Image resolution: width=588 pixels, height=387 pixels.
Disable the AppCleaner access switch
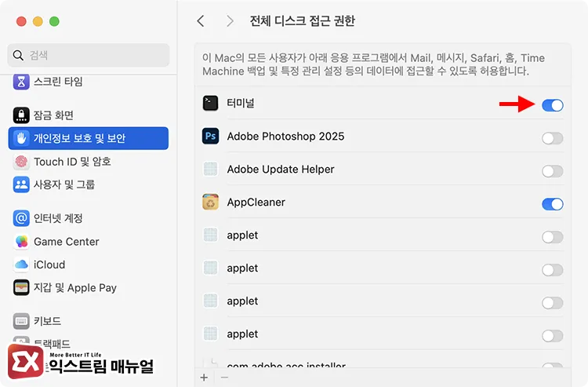click(x=553, y=204)
